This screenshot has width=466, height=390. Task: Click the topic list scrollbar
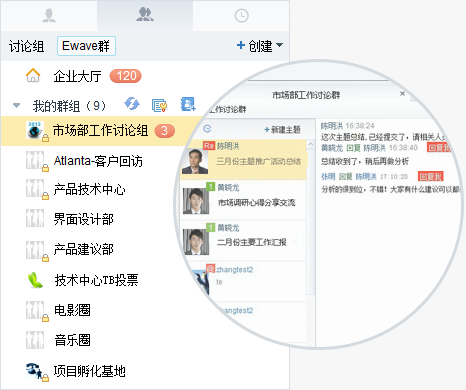[x=311, y=217]
